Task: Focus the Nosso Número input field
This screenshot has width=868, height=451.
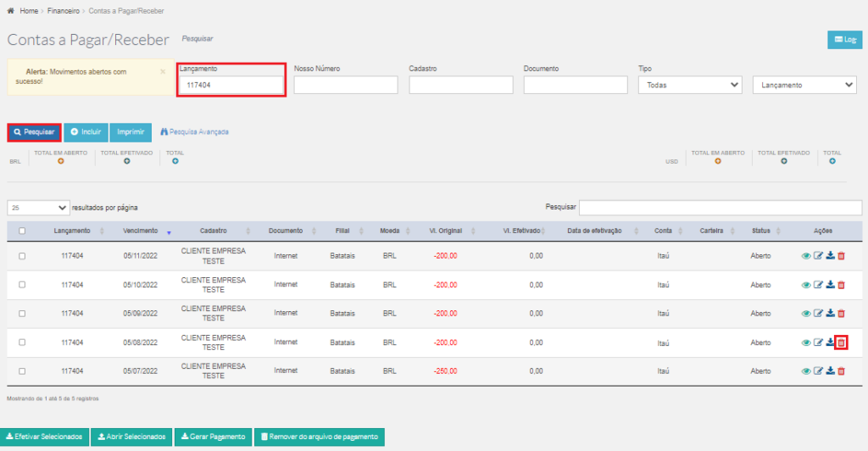Action: pyautogui.click(x=346, y=86)
